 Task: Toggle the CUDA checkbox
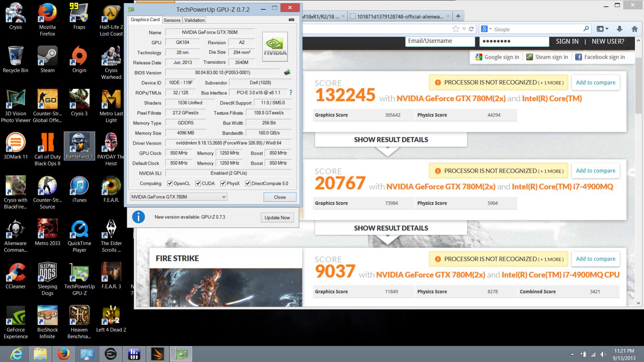click(x=198, y=183)
